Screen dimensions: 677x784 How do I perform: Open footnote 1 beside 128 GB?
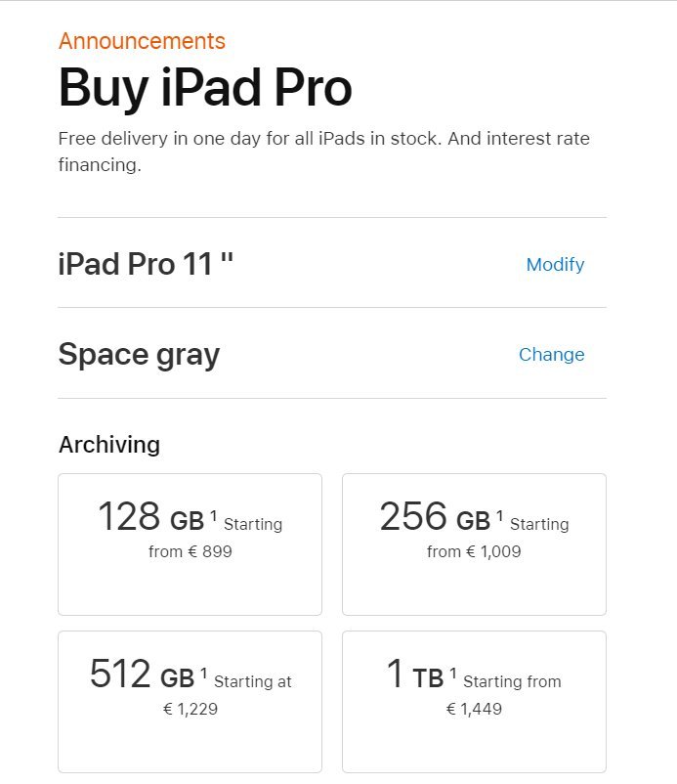tap(213, 514)
